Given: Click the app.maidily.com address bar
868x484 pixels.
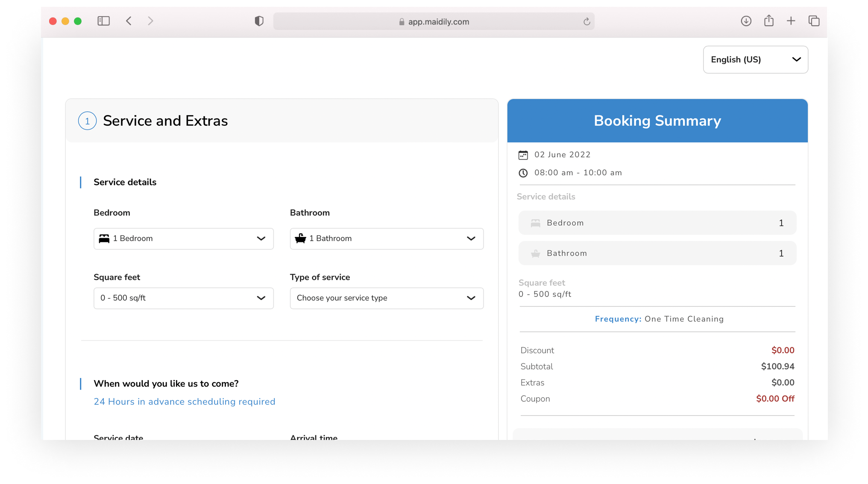Looking at the screenshot, I should (434, 22).
